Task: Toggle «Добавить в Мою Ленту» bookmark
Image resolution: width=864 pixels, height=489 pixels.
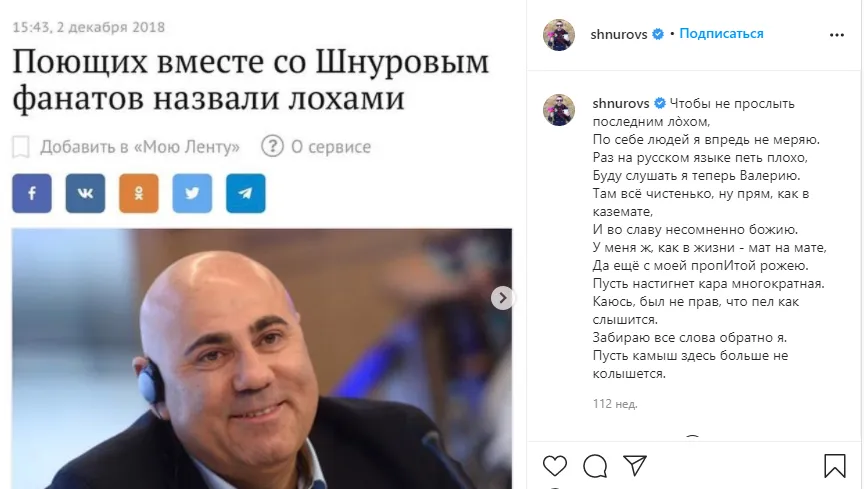Action: (x=126, y=147)
